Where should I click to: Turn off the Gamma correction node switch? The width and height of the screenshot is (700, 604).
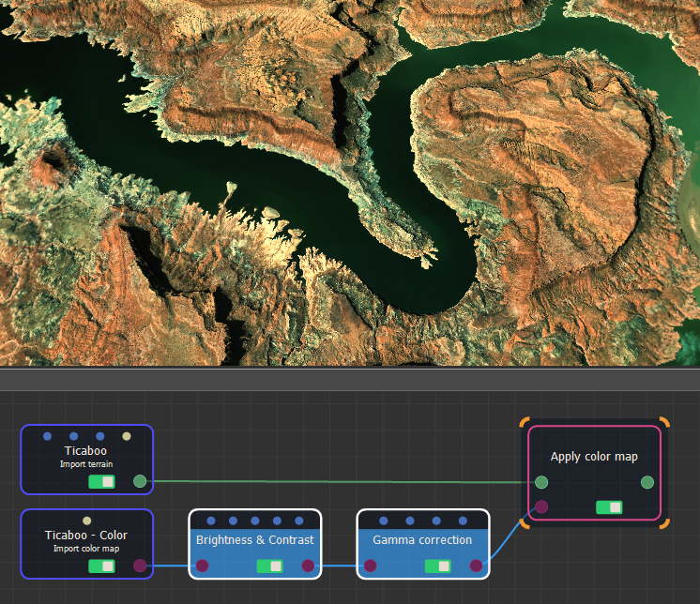click(x=437, y=566)
